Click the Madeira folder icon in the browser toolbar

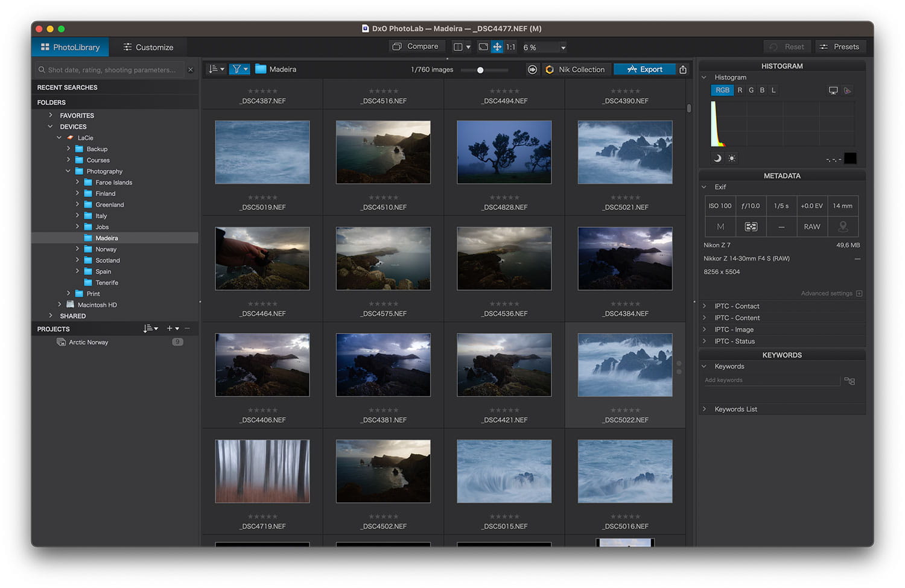(x=261, y=69)
